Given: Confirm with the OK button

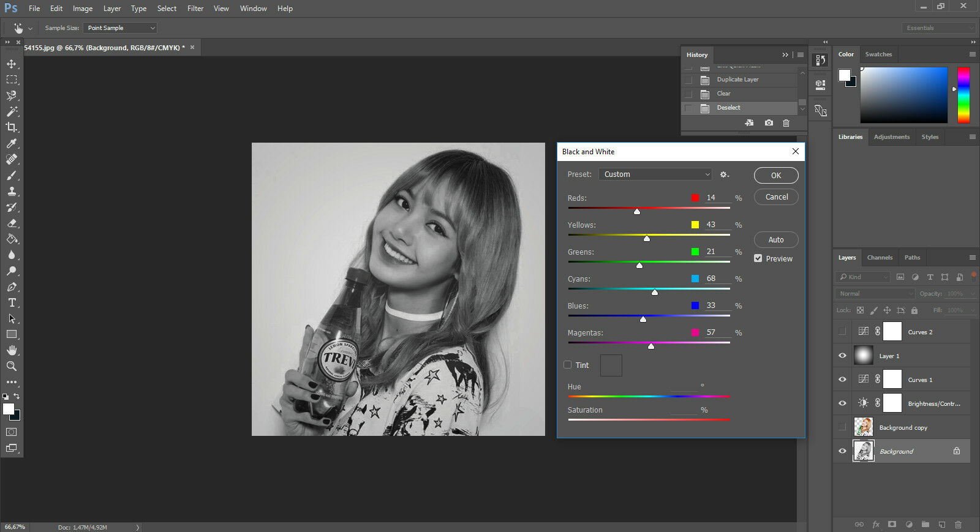Looking at the screenshot, I should pyautogui.click(x=776, y=176).
